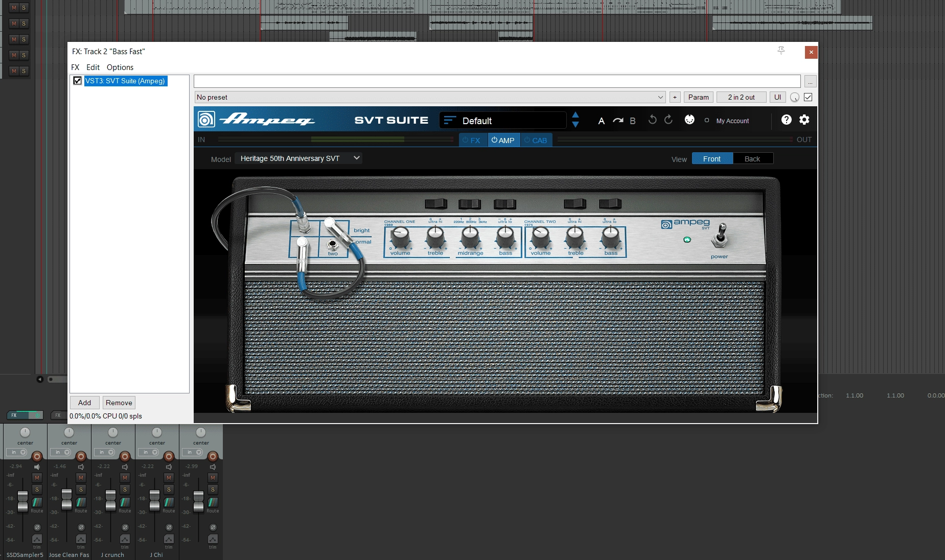Click the wet/dry mix knob beside UI
Image resolution: width=945 pixels, height=560 pixels.
(x=795, y=97)
